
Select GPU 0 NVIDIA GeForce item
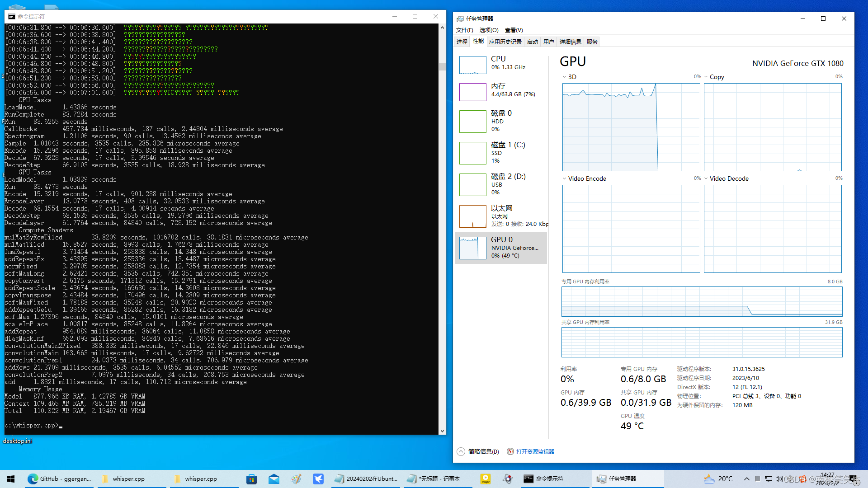(501, 248)
